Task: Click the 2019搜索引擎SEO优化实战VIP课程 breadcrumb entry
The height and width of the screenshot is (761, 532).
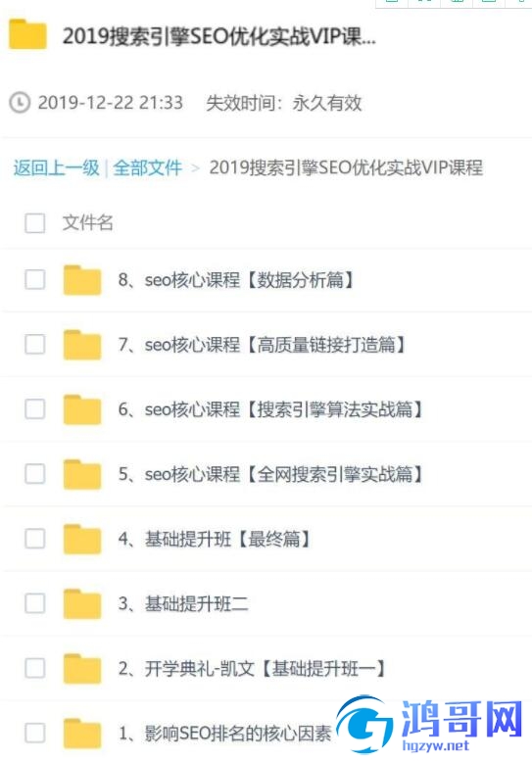Action: 346,167
